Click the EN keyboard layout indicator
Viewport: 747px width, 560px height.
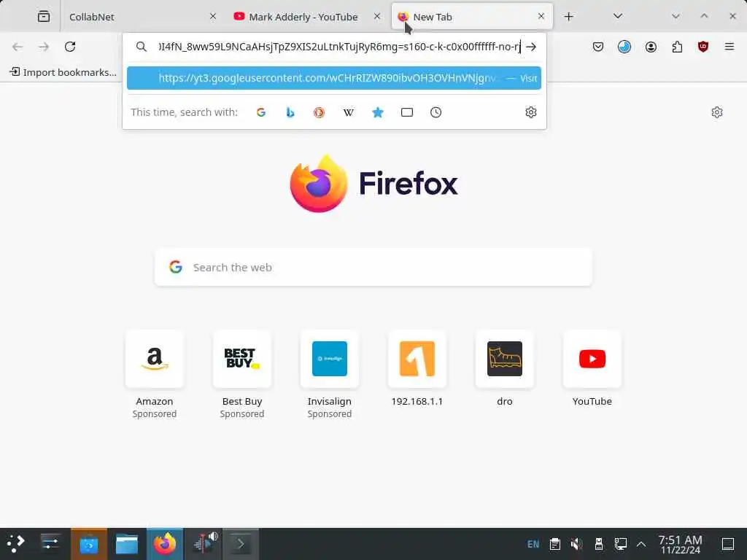point(533,544)
